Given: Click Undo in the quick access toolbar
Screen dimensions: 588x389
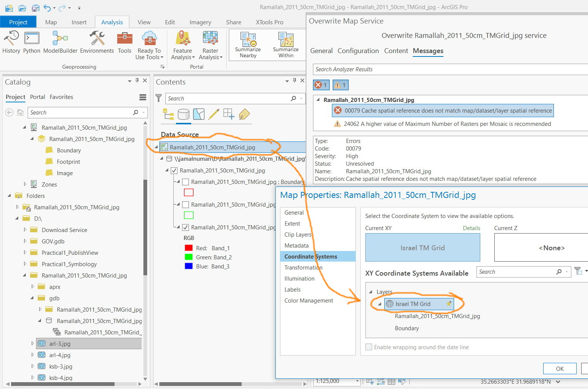Looking at the screenshot, I should (47, 8).
